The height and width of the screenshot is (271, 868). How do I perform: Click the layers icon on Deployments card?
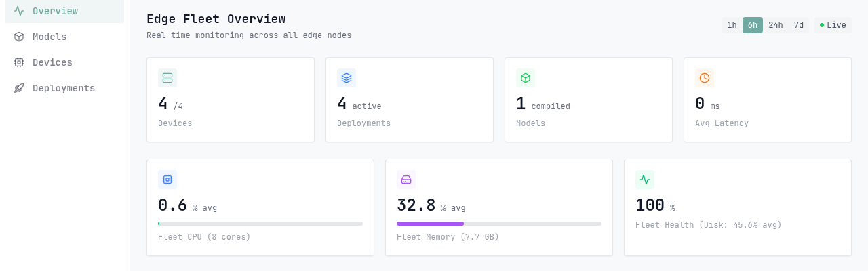tap(347, 78)
